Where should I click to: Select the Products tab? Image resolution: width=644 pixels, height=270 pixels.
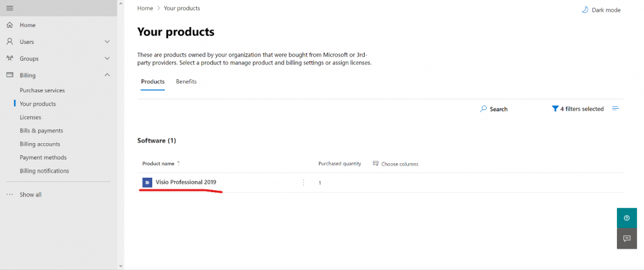click(x=153, y=82)
